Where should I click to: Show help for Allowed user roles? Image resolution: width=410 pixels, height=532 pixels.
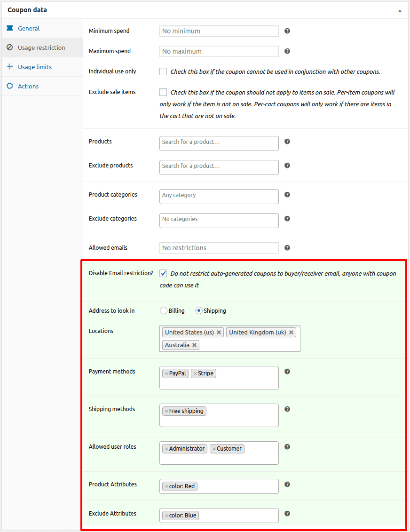pyautogui.click(x=287, y=447)
